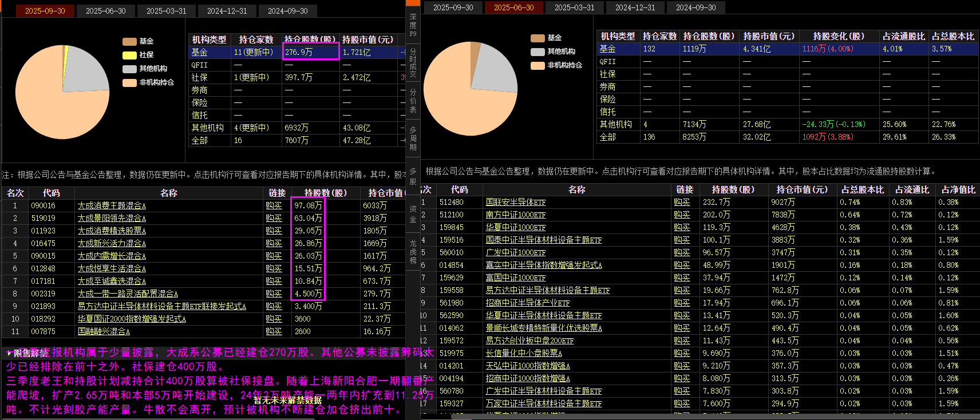
Task: Sort by 占总股本比 header in the right fund list
Action: (x=862, y=189)
